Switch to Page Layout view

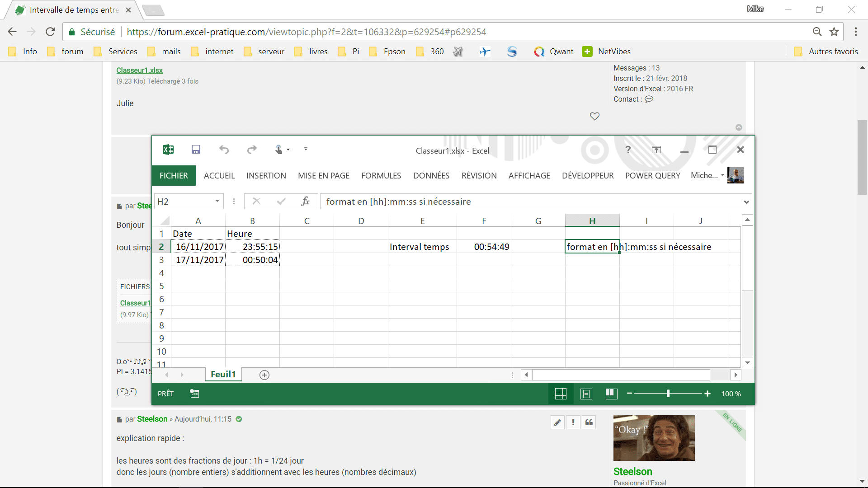click(x=586, y=394)
